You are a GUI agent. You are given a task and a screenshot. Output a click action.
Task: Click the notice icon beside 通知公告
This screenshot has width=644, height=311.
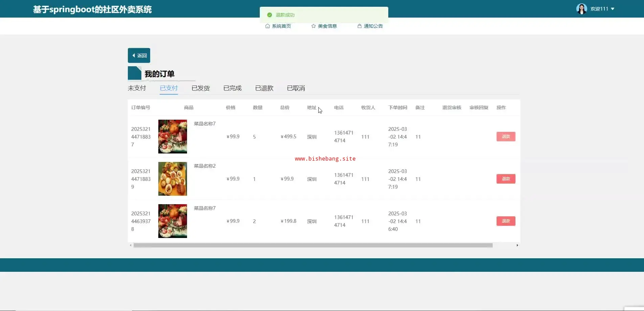[x=359, y=26]
